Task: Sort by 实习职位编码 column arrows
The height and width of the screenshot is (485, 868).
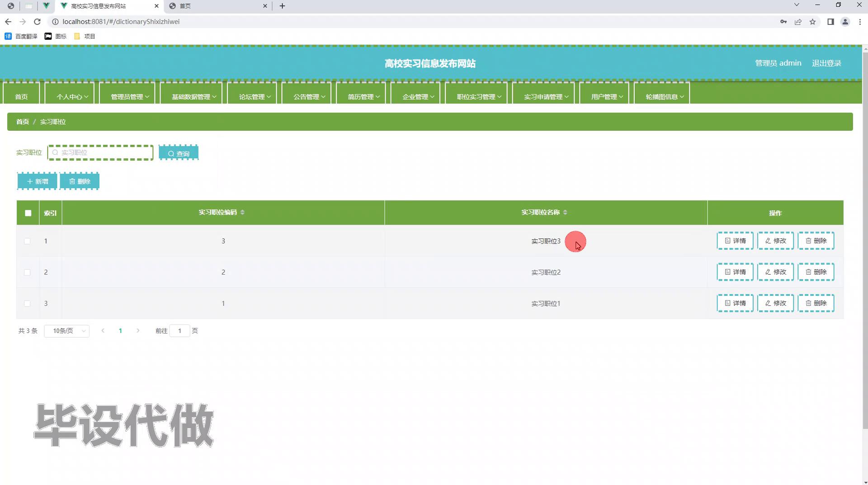Action: click(242, 212)
